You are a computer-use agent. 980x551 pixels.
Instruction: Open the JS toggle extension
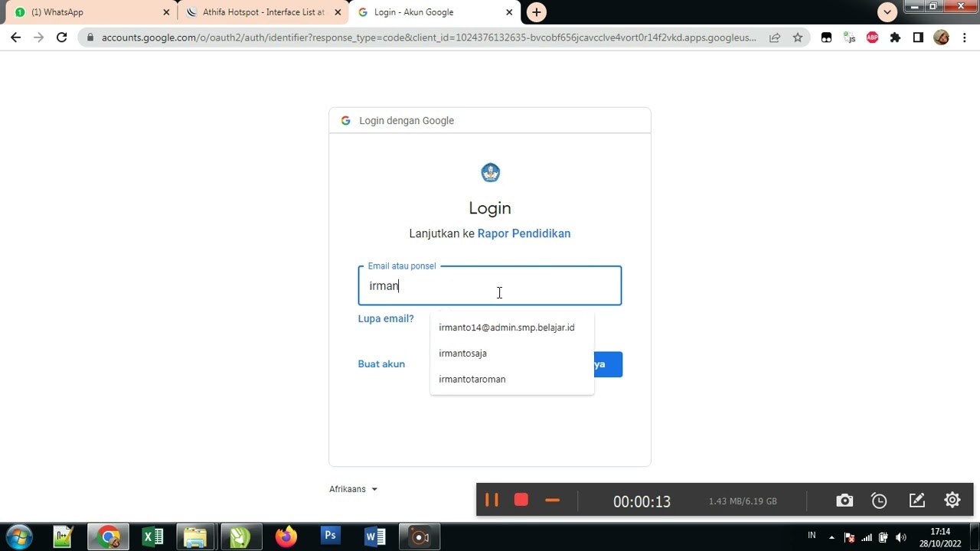849,37
